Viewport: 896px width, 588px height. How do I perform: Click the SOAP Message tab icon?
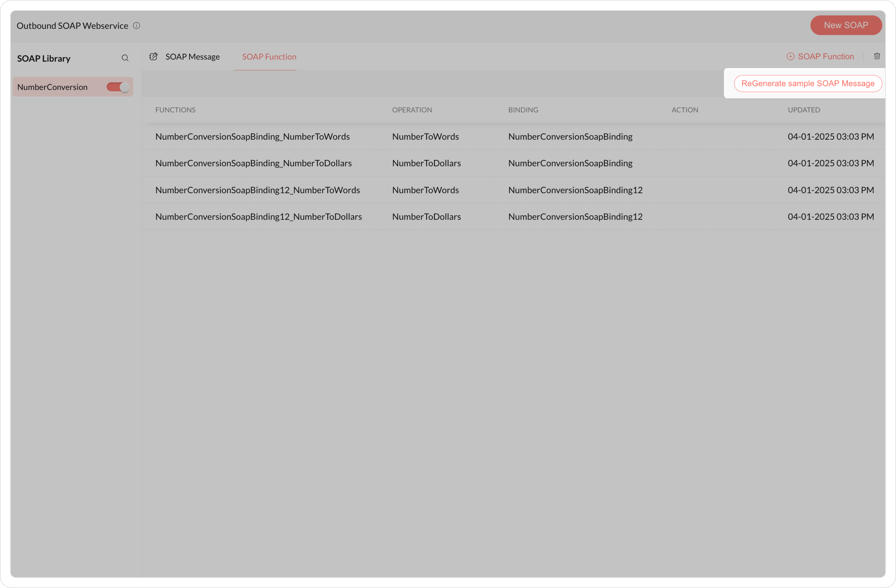153,56
